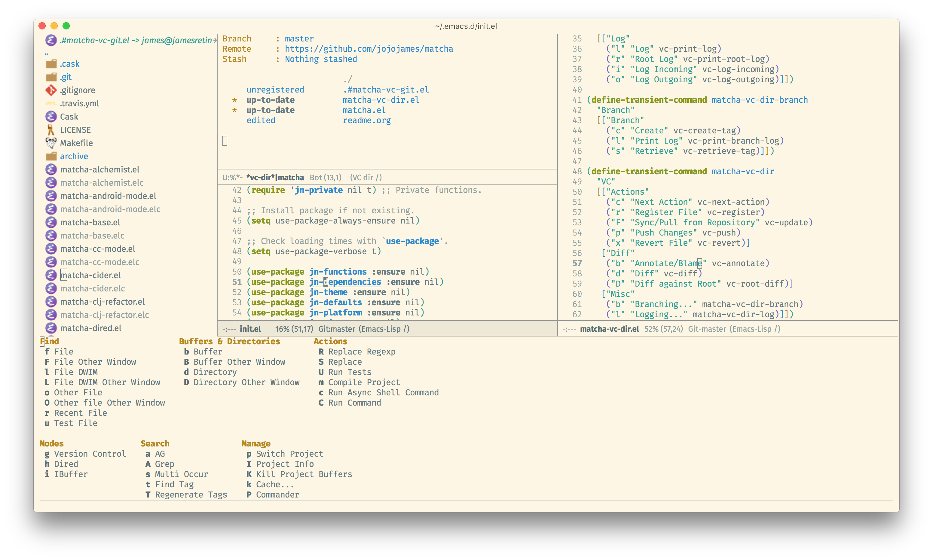This screenshot has width=933, height=560.
Task: Click the .cask folder icon
Action: [x=51, y=64]
